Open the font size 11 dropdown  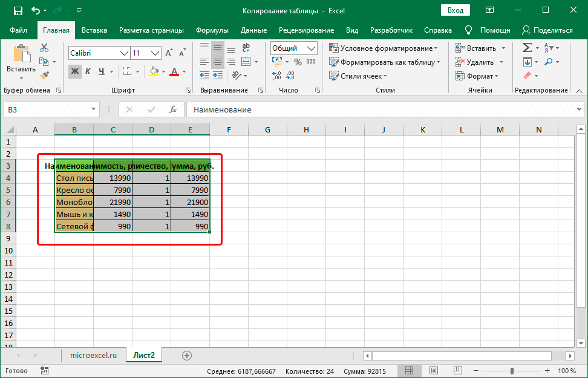pyautogui.click(x=155, y=53)
